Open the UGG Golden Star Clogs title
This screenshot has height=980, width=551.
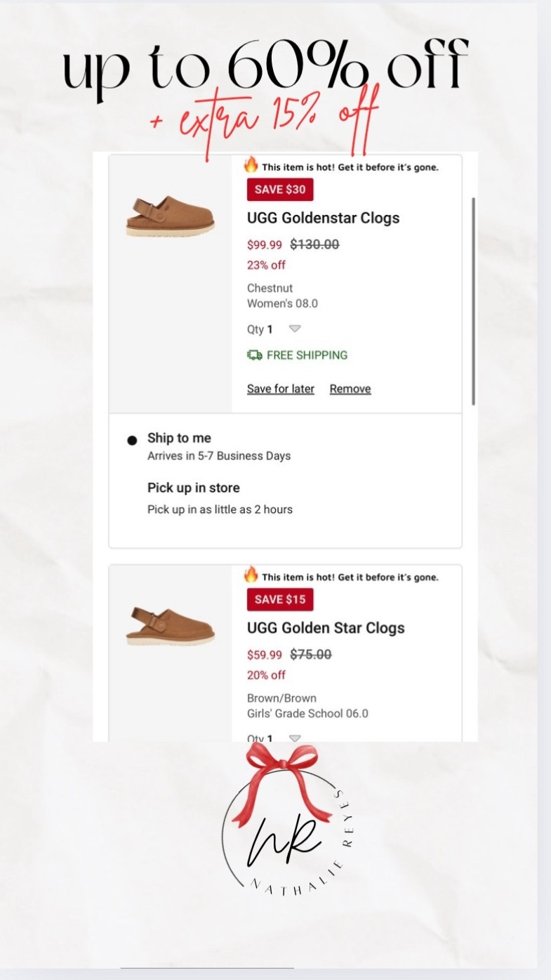[x=326, y=628]
